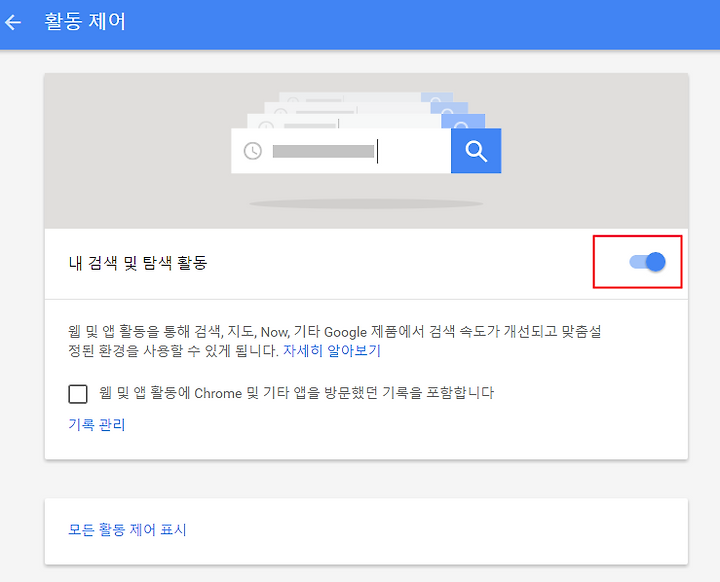The height and width of the screenshot is (582, 720).
Task: Open the 자세히 알아보기 link
Action: pos(332,351)
